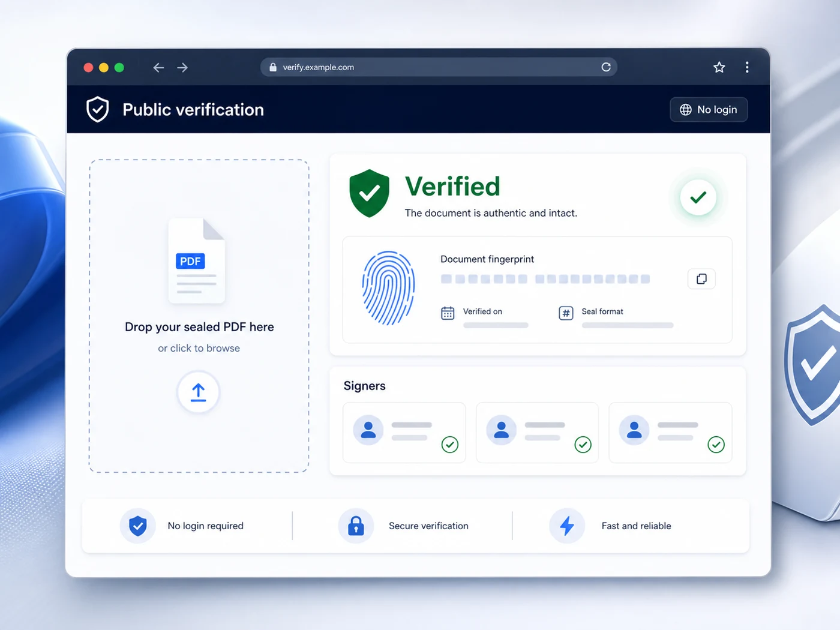Click the 'Public verification' page title
Viewport: 840px width, 630px height.
(x=193, y=110)
